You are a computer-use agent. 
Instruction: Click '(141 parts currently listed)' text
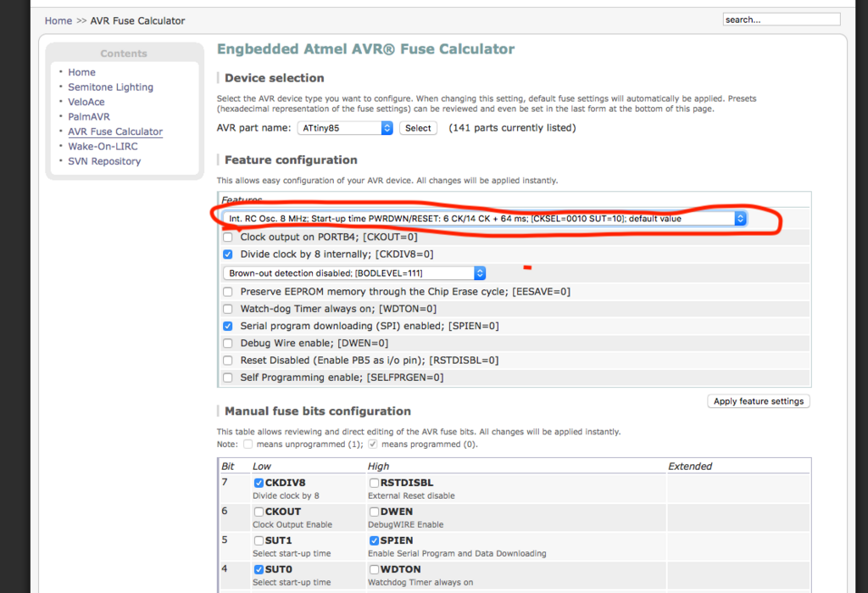coord(512,128)
